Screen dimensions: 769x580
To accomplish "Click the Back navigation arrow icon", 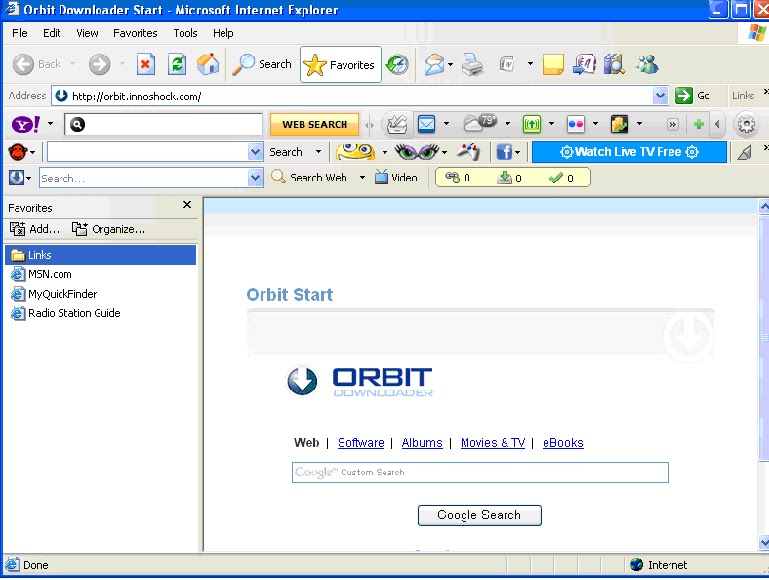I will pyautogui.click(x=23, y=64).
